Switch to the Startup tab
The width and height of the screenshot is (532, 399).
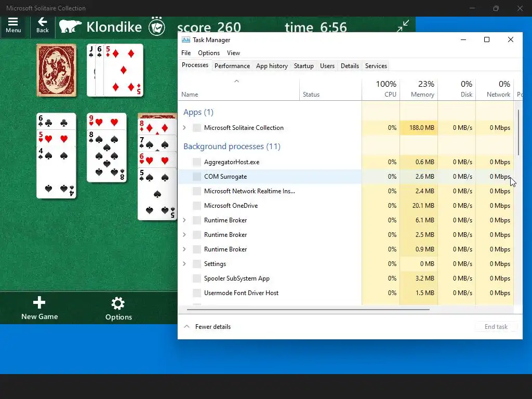[303, 66]
